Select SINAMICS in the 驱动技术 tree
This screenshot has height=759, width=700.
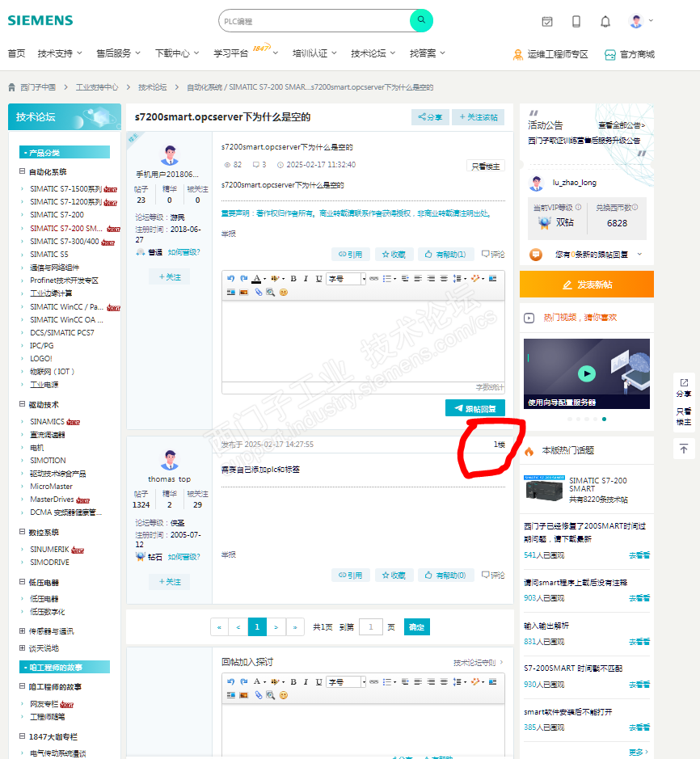coord(47,422)
